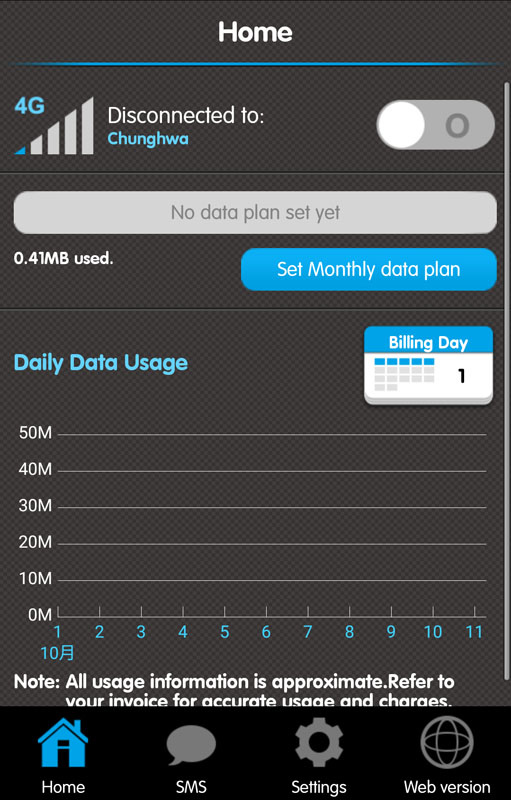Tap the 10月 month label under the chart
This screenshot has height=800, width=511.
(57, 653)
